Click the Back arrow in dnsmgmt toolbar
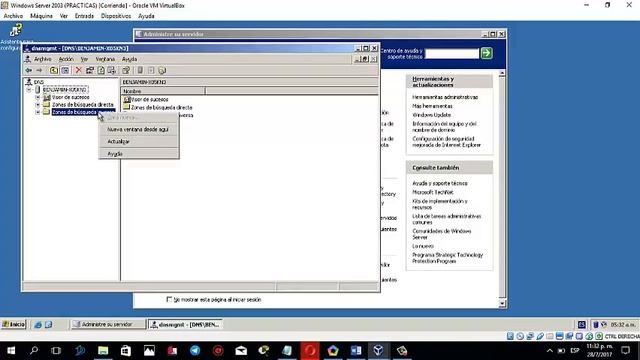 [29, 71]
